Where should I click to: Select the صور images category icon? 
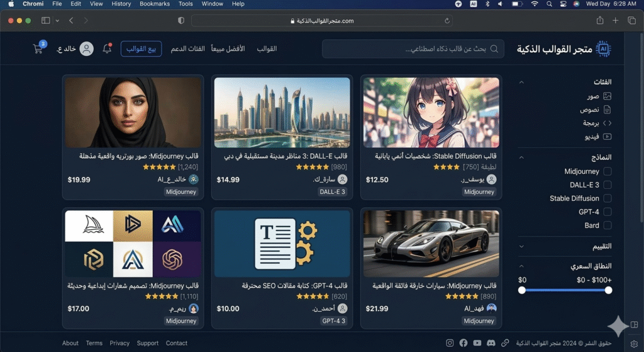607,96
